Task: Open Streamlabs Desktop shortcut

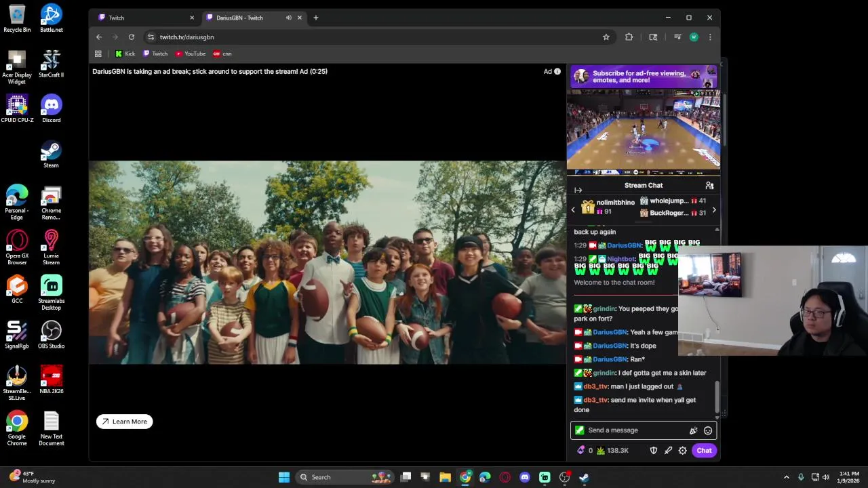Action: pyautogui.click(x=51, y=293)
